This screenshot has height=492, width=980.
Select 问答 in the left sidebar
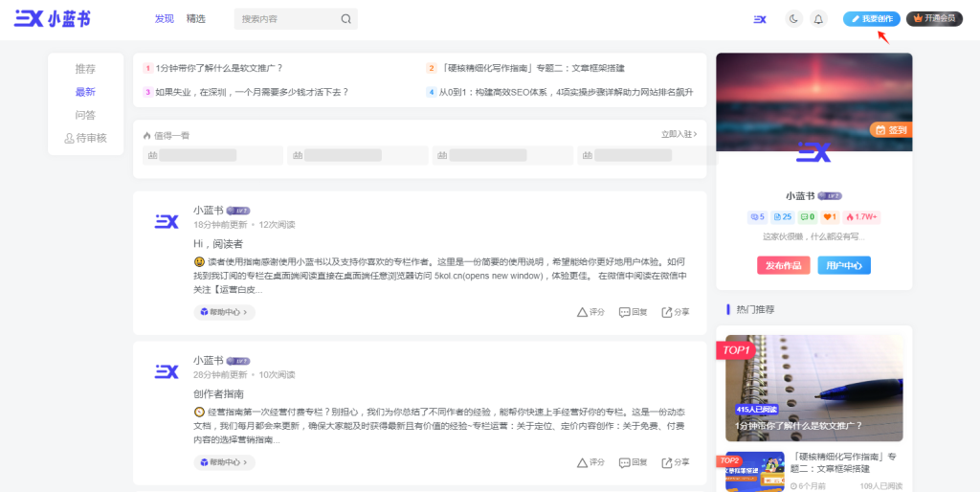85,115
